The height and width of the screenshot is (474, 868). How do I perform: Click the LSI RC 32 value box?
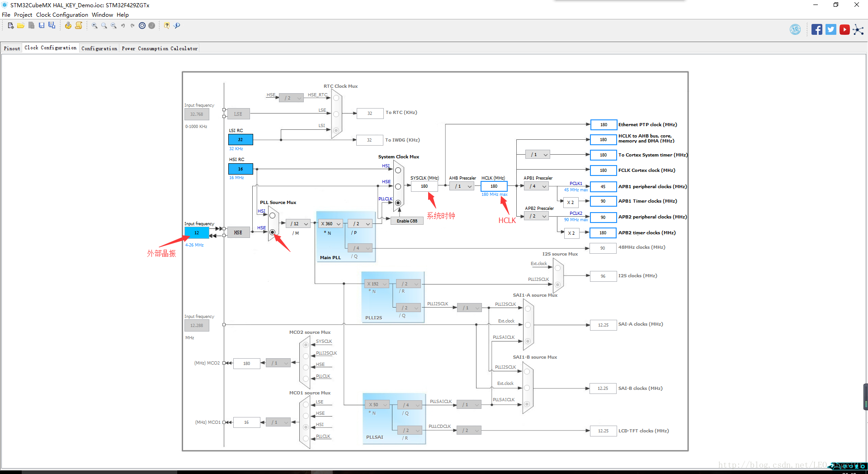(241, 140)
